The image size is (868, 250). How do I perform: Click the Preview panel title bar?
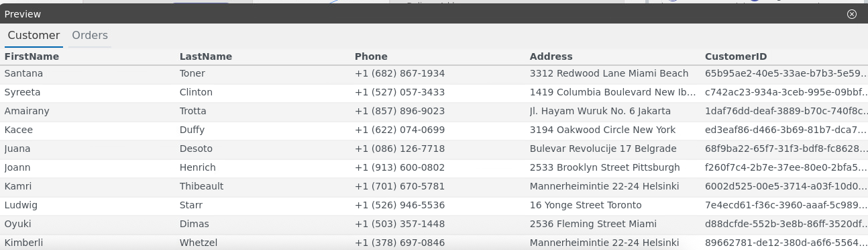coord(429,14)
